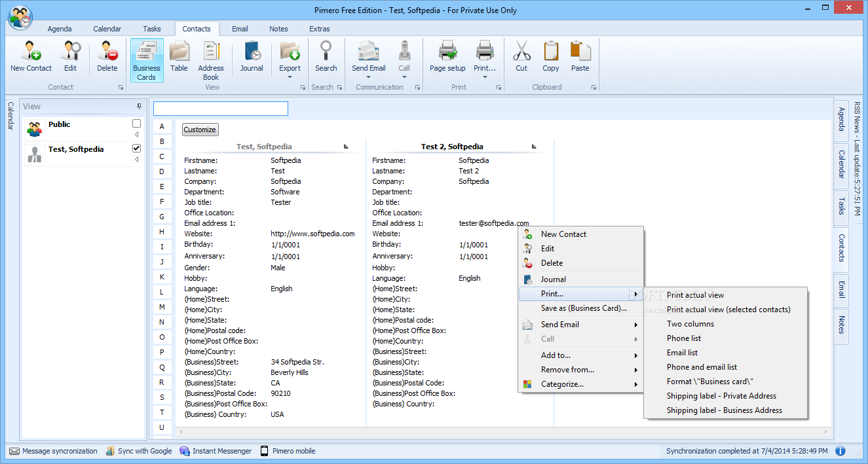
Task: Expand card menu arrow for Test 2, Softpedia
Action: [x=535, y=147]
